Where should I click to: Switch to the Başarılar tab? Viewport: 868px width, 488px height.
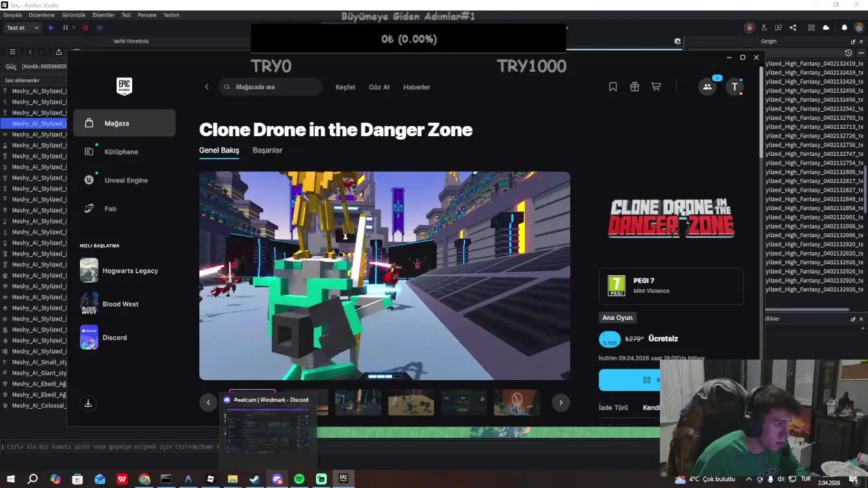click(267, 150)
